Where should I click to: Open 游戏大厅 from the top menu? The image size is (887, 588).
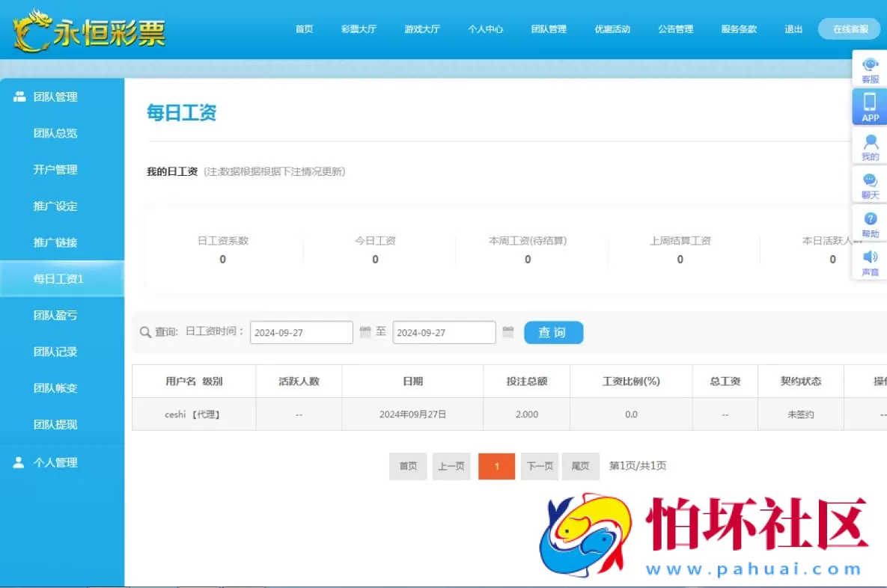(421, 29)
